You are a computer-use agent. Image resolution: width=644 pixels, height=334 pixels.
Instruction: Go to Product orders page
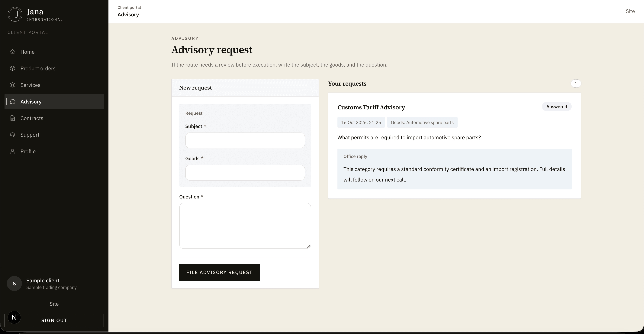(x=54, y=68)
